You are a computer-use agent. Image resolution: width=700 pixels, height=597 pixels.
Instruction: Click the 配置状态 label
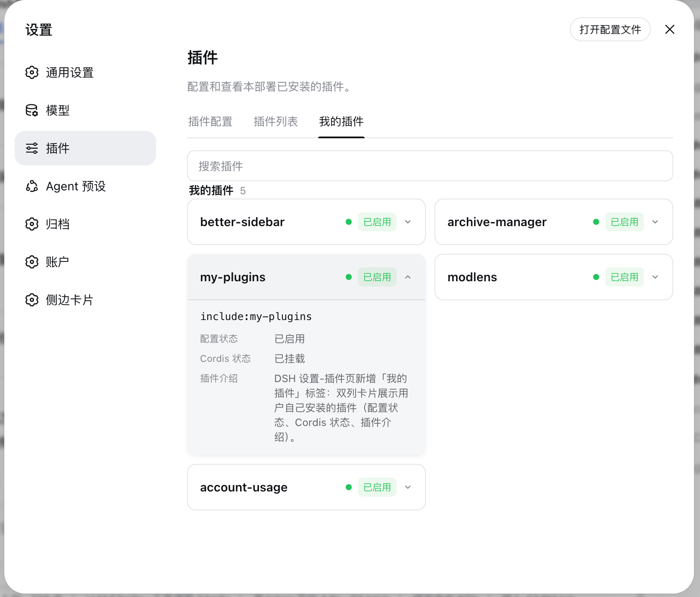click(219, 339)
